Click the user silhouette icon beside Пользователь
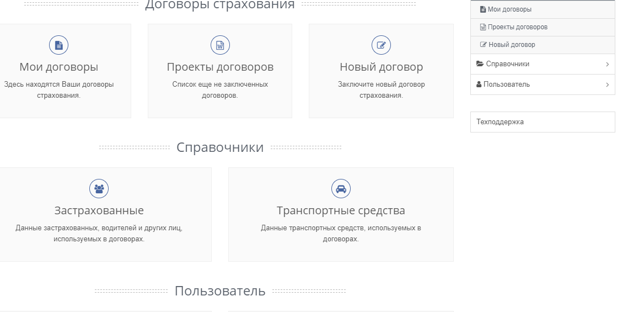 click(x=479, y=84)
